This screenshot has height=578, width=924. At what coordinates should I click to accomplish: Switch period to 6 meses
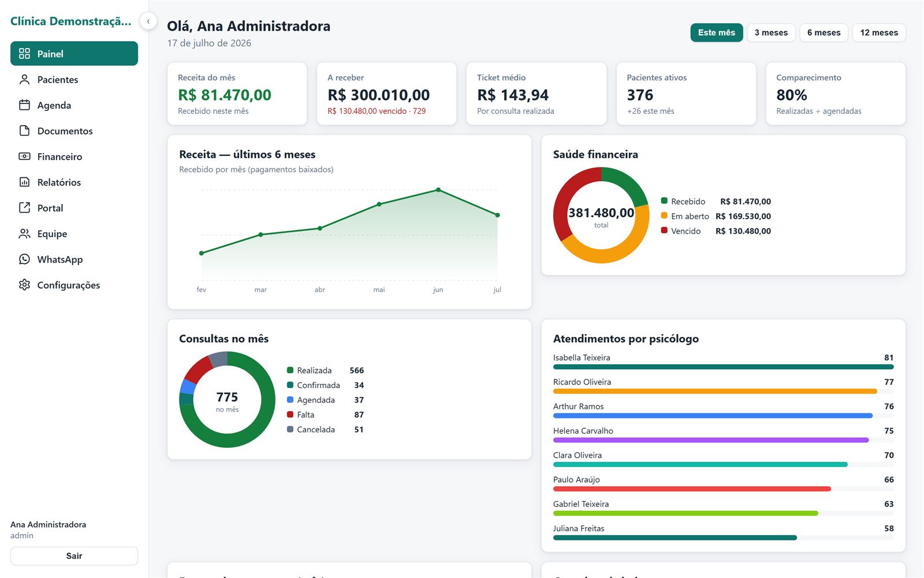824,32
